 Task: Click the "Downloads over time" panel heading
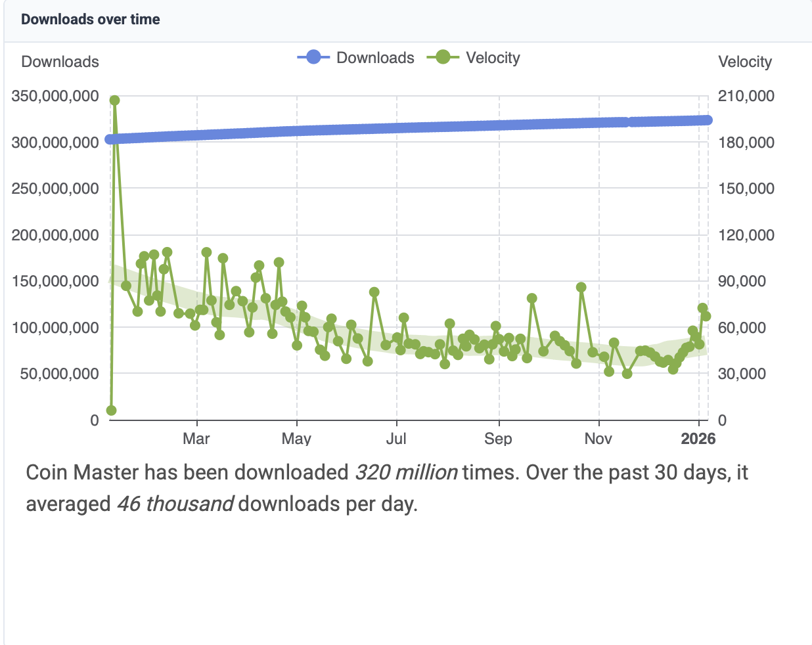coord(91,20)
